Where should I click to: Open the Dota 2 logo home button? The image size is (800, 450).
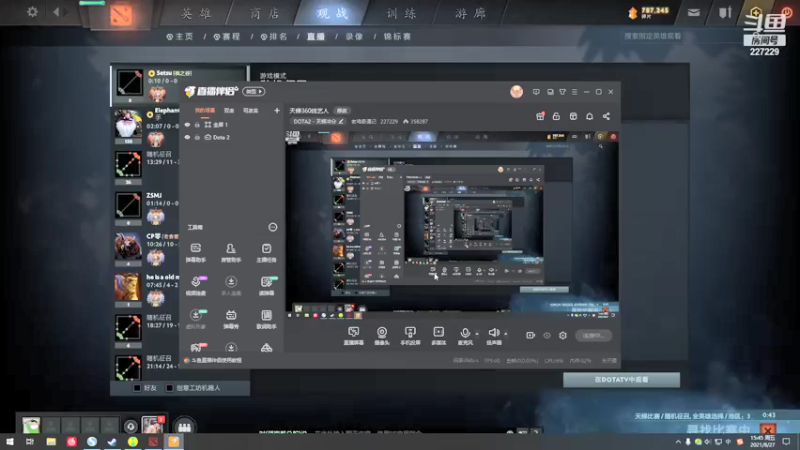121,15
